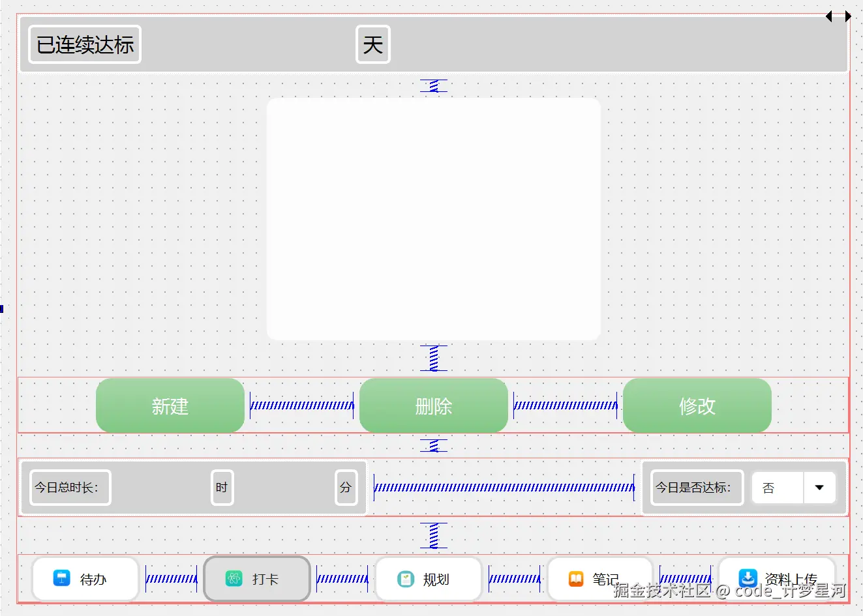Expand the 今日是否达标 dropdown arrow

819,488
